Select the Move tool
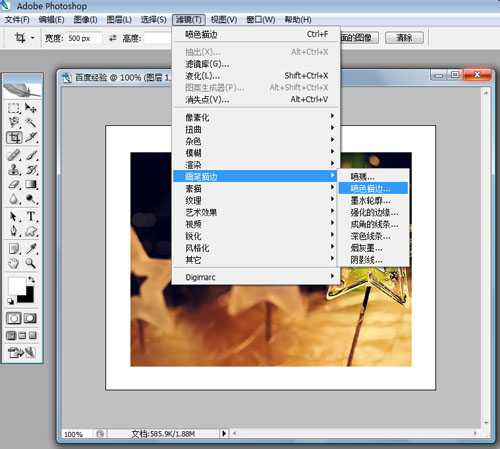 click(x=31, y=108)
